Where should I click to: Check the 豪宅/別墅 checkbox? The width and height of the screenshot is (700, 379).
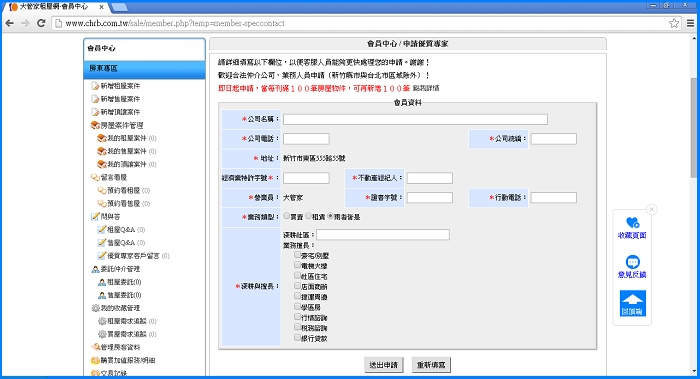(x=297, y=255)
